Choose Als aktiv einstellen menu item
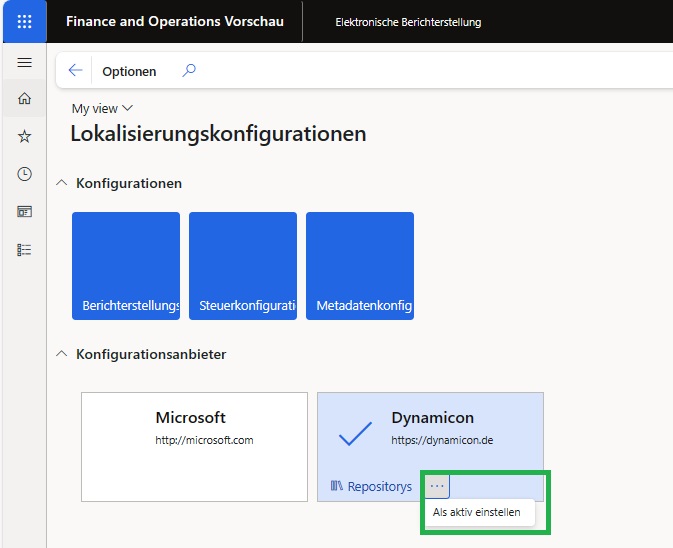The height and width of the screenshot is (548, 673). click(x=476, y=512)
